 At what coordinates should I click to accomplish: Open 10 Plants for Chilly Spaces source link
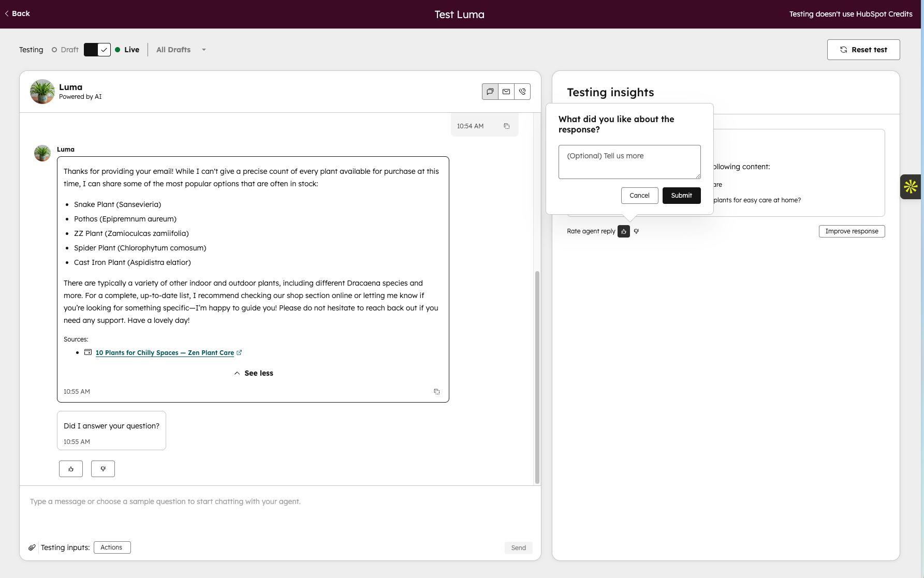(165, 353)
